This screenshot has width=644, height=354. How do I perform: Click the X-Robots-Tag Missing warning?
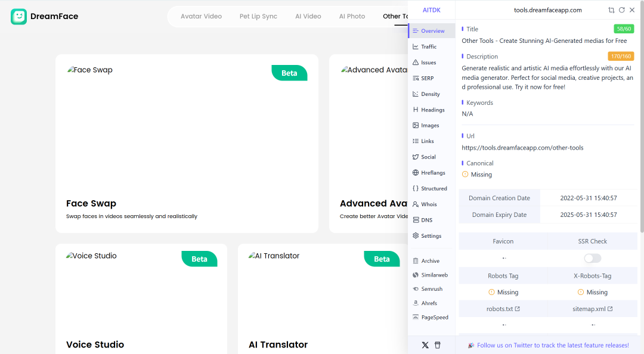coord(592,293)
